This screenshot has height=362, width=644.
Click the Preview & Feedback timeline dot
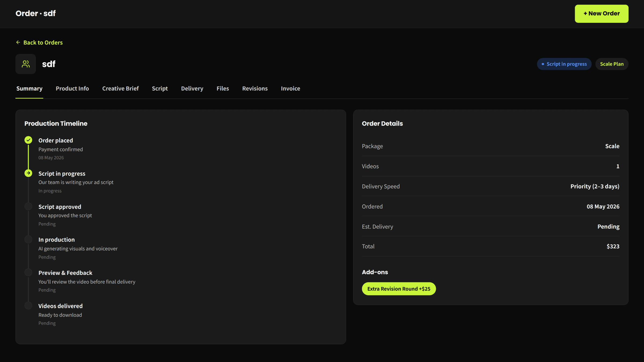click(28, 272)
